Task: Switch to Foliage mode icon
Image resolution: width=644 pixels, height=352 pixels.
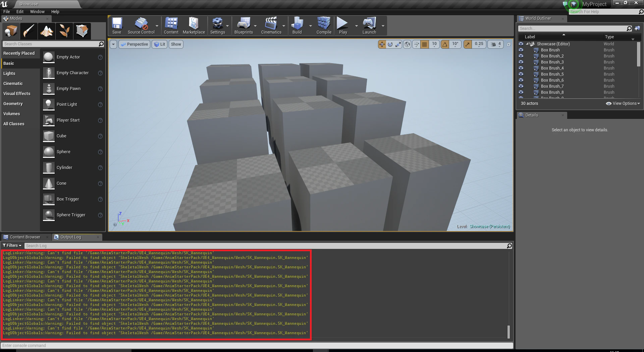Action: click(64, 31)
